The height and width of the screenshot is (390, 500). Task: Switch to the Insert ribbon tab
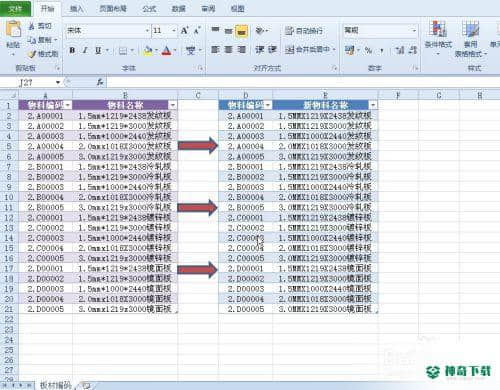(77, 9)
